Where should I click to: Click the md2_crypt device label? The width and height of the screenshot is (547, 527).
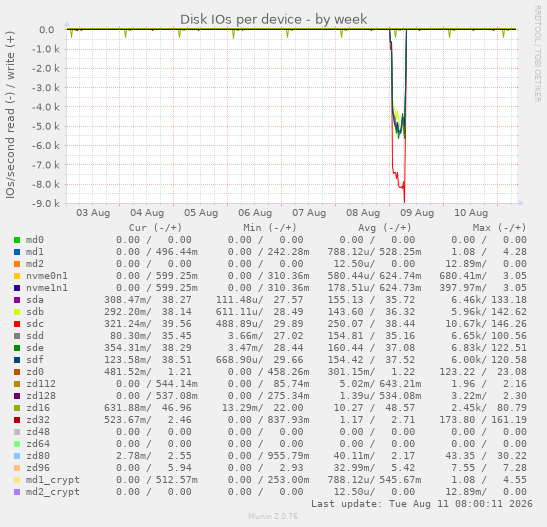tap(53, 492)
